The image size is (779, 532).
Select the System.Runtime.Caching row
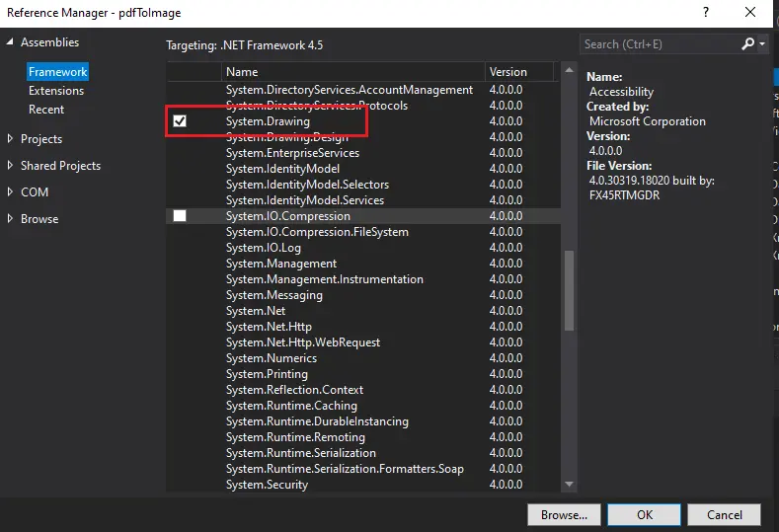point(363,406)
